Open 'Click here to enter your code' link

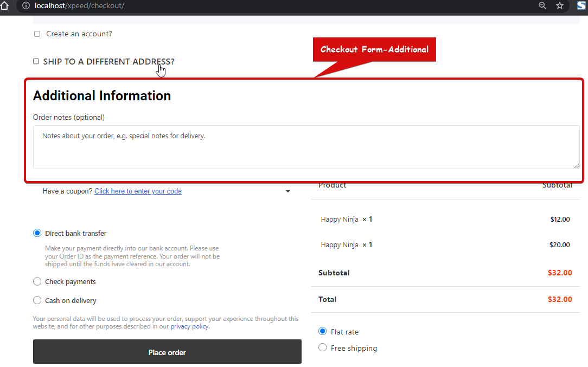click(138, 191)
